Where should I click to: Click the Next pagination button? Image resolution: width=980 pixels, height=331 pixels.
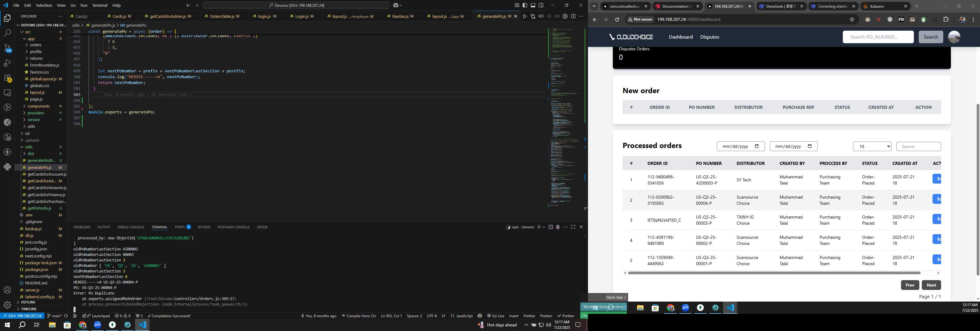[x=931, y=285]
